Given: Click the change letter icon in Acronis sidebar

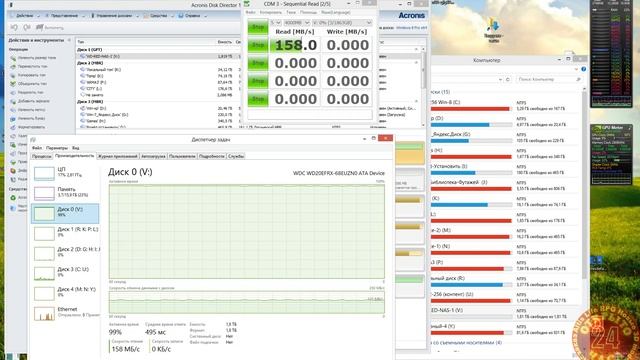Looking at the screenshot, I should (x=13, y=118).
